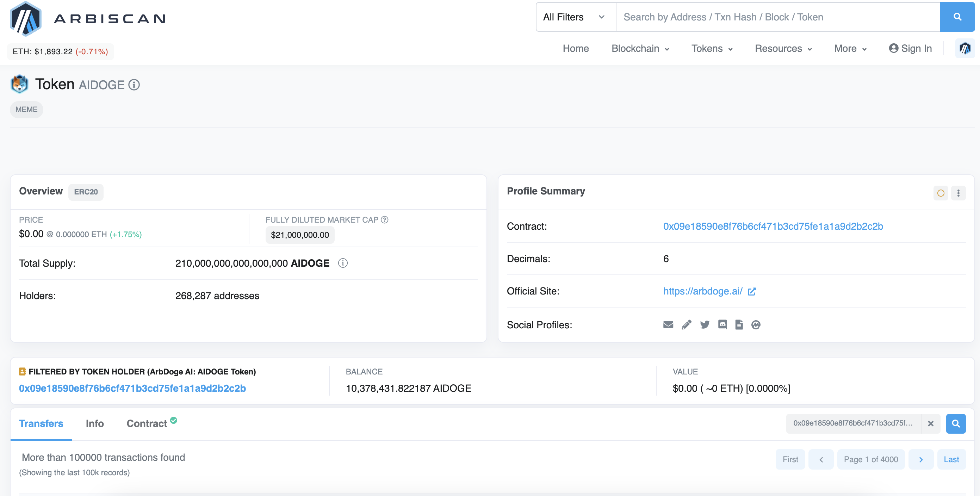Click the Total Supply info icon
The image size is (980, 496).
[343, 263]
